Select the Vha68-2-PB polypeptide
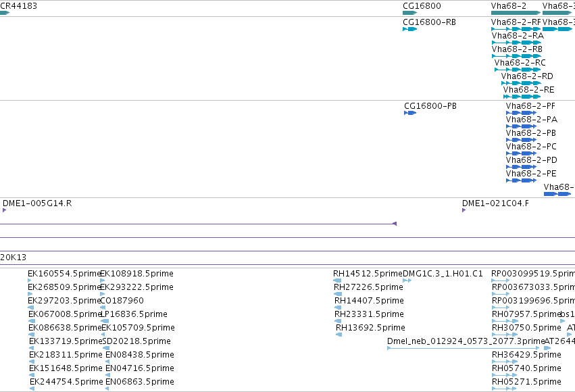 coord(521,140)
